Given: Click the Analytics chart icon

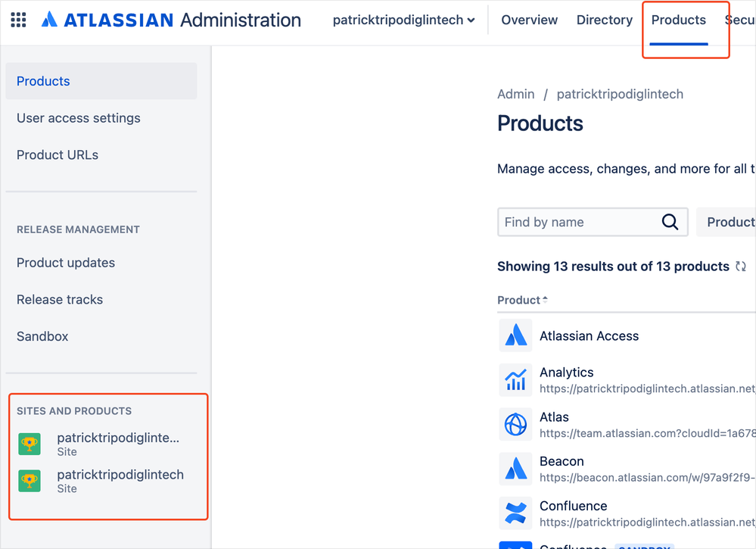Looking at the screenshot, I should (x=515, y=379).
